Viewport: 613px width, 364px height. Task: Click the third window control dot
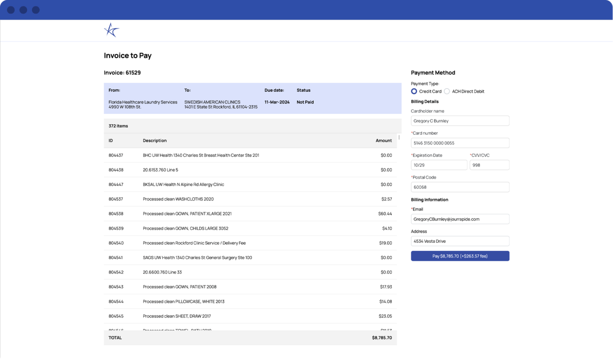(x=35, y=10)
